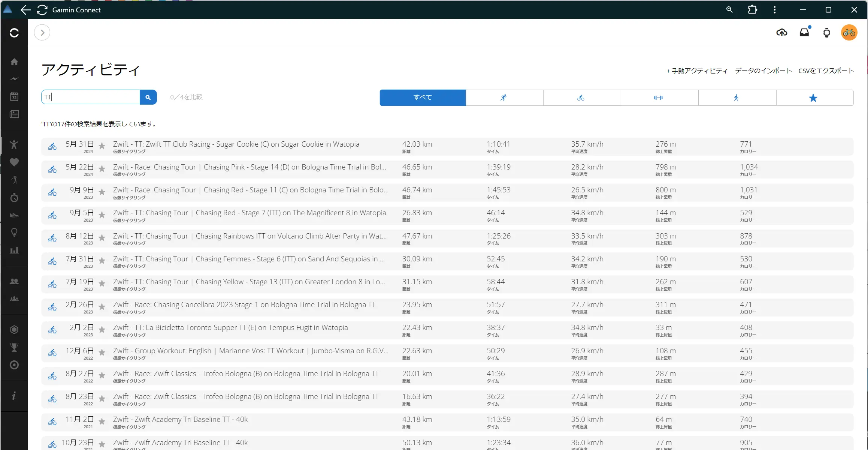Click the back arrow in title bar
Screen dimensions: 868x450
25,10
